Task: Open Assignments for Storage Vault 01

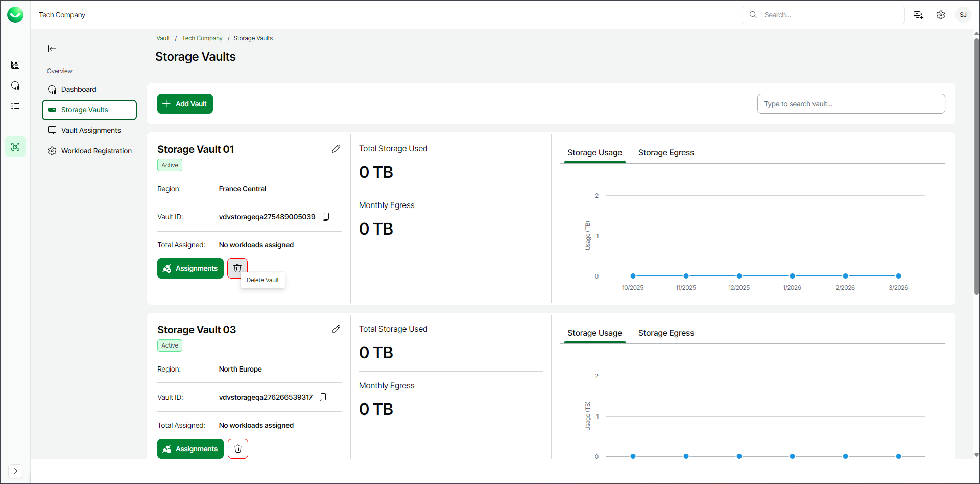Action: click(x=190, y=268)
